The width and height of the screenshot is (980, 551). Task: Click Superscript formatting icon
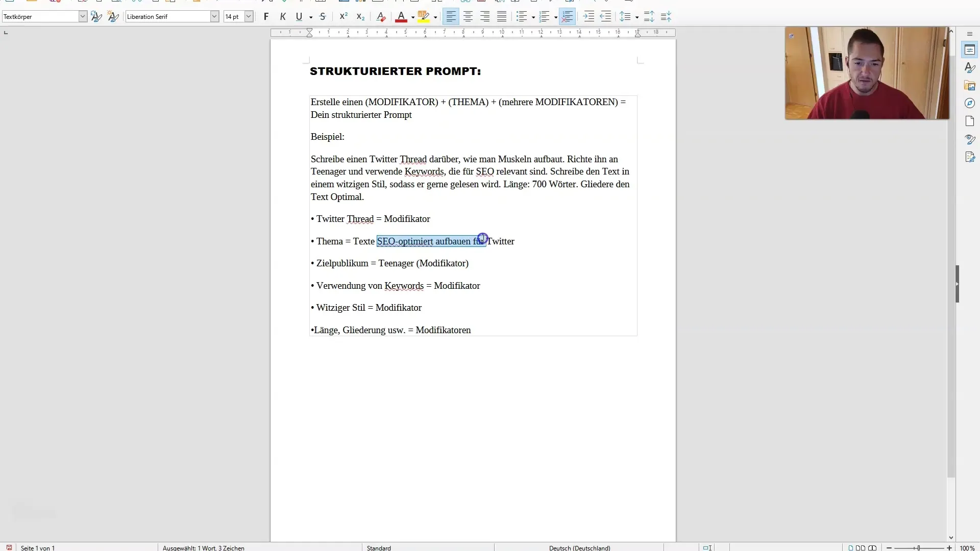pos(342,16)
